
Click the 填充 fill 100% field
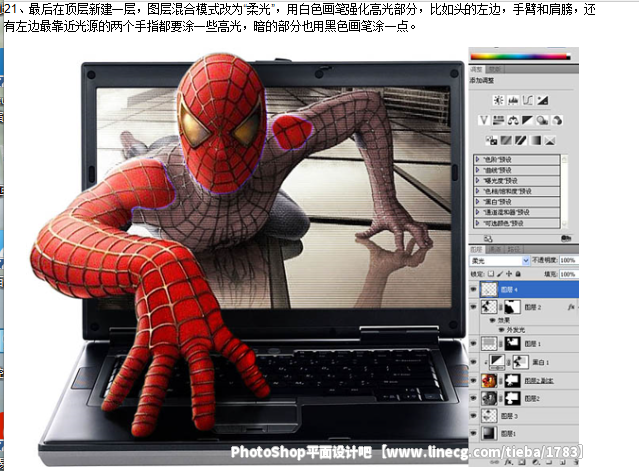pos(569,274)
